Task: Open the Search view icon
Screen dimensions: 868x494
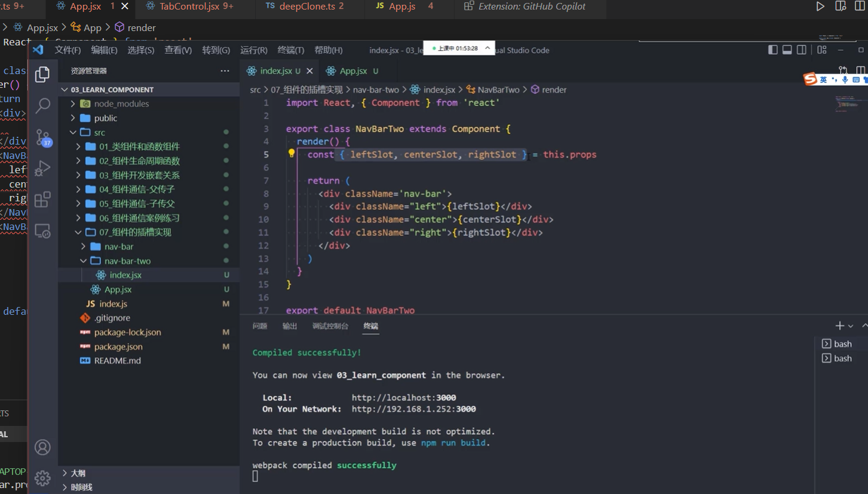Action: pos(42,106)
